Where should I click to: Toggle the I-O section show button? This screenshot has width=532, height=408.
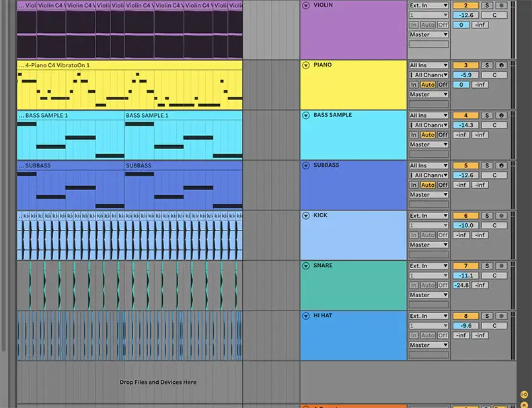pyautogui.click(x=524, y=395)
